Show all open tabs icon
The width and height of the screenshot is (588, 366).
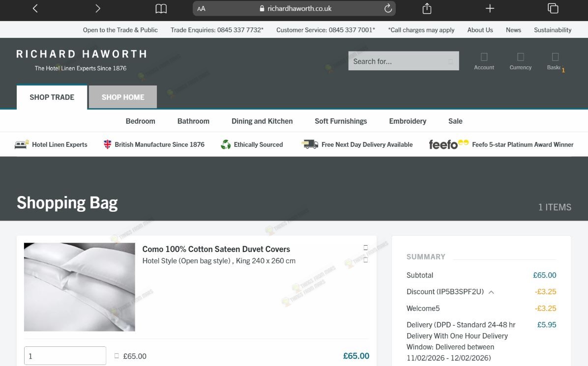[553, 8]
